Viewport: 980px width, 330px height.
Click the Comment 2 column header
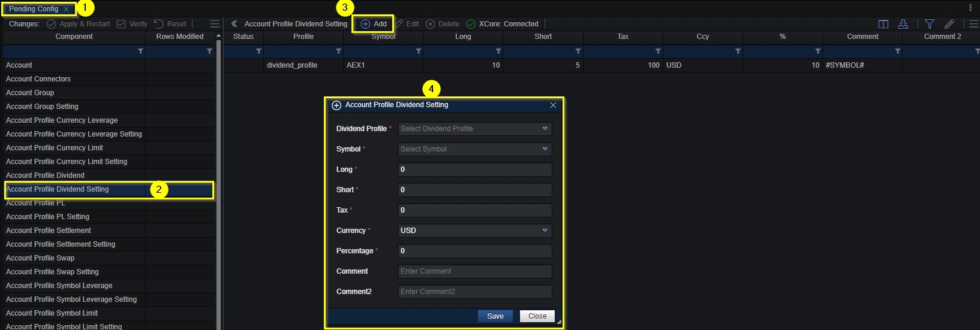point(942,37)
